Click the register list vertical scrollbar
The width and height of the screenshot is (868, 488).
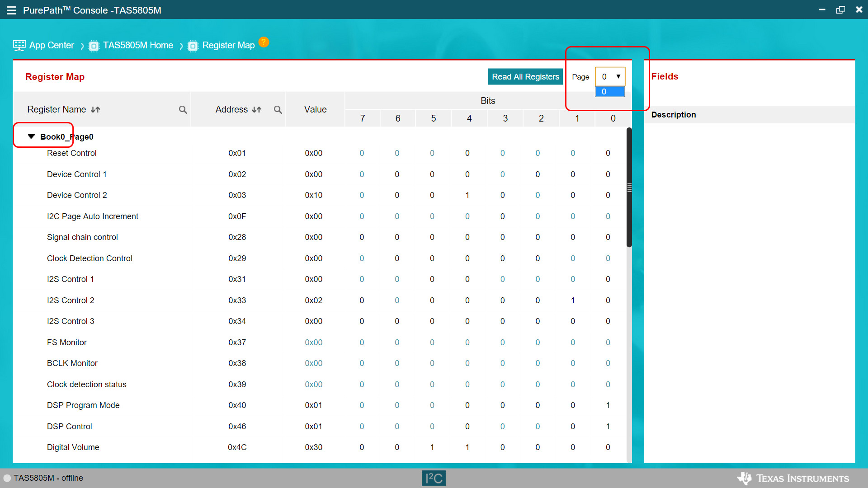point(629,188)
